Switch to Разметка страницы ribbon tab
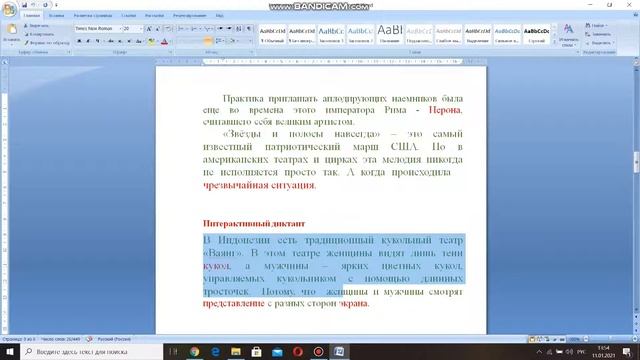 (x=93, y=16)
